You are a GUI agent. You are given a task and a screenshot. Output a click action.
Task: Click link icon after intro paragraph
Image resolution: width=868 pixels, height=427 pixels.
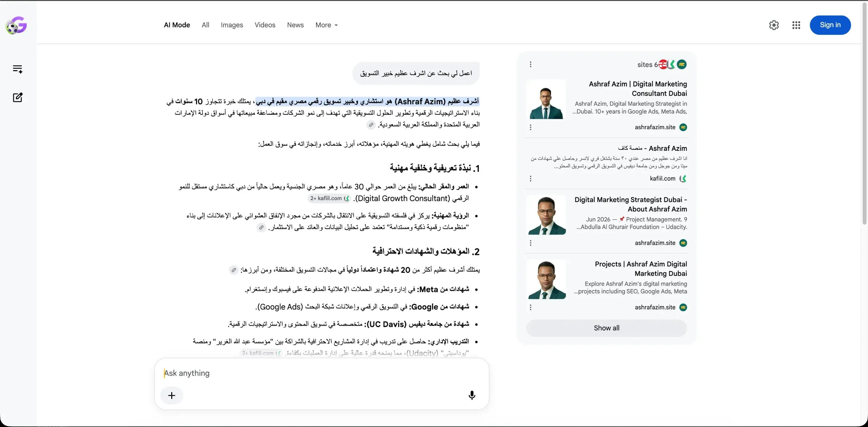pos(371,125)
